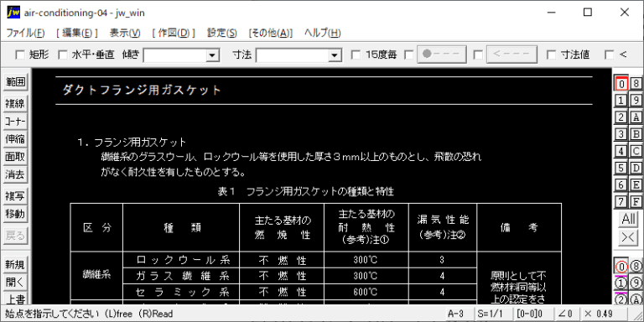
Task: Open the 作図(D) menu
Action: [x=174, y=33]
